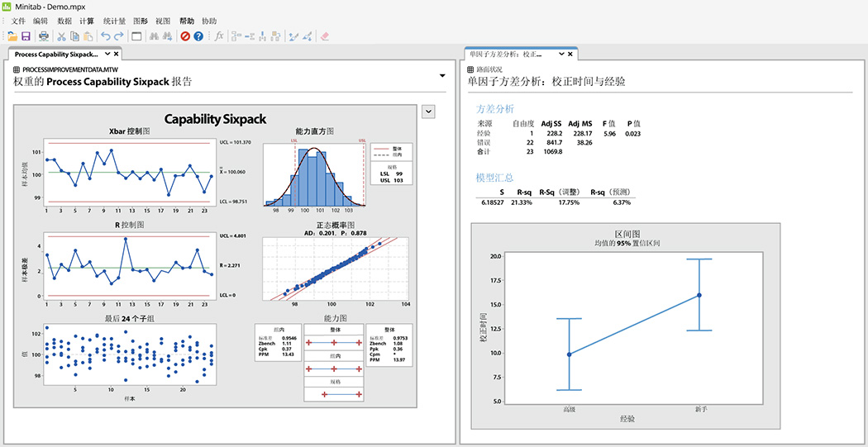Expand the Sixpack report options triangle
This screenshot has width=868, height=447.
[x=441, y=75]
